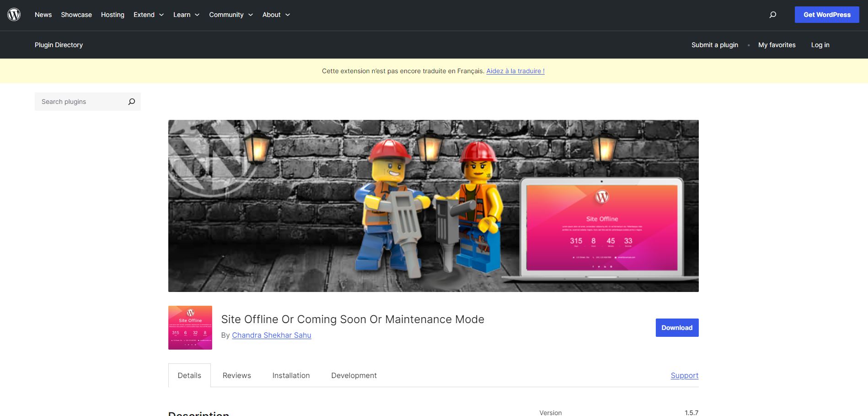Click the magnifier inside the plugin search box
The image size is (868, 416).
pos(132,101)
